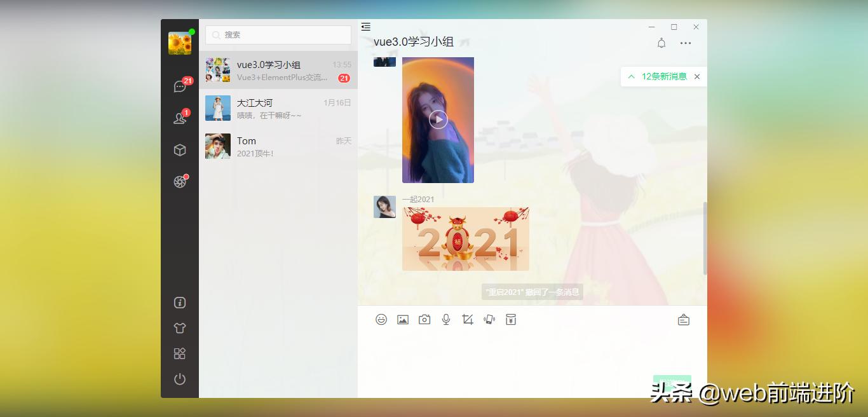
Task: Open the info about icon in sidebar
Action: [180, 303]
